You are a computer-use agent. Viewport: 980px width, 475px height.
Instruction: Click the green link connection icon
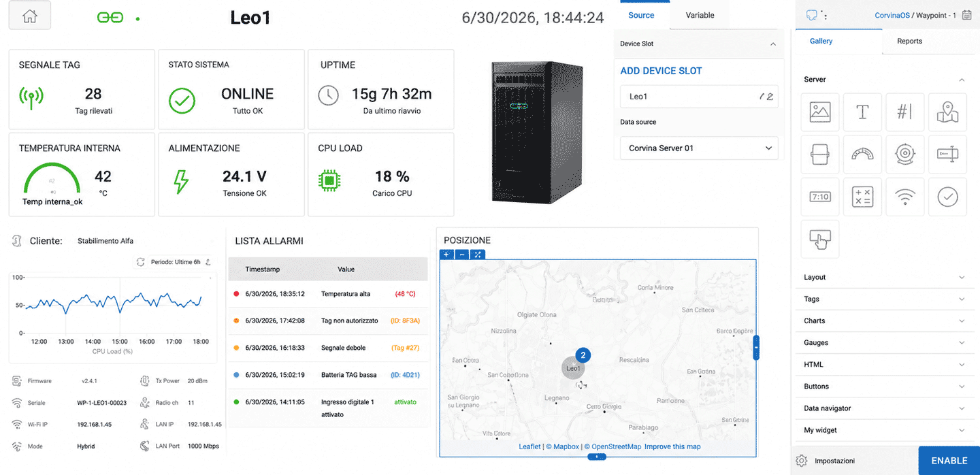coord(110,18)
